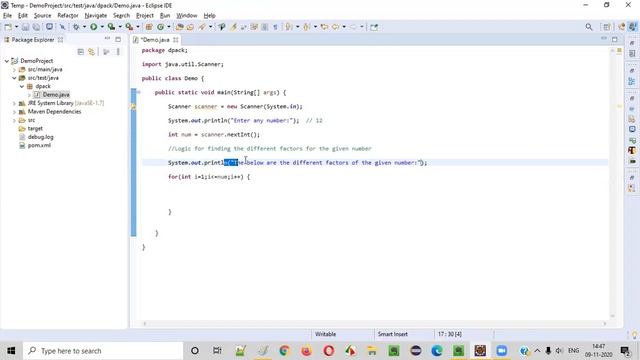Open the Coverage dropdown arrow
Image resolution: width=640 pixels, height=360 pixels.
(x=120, y=27)
